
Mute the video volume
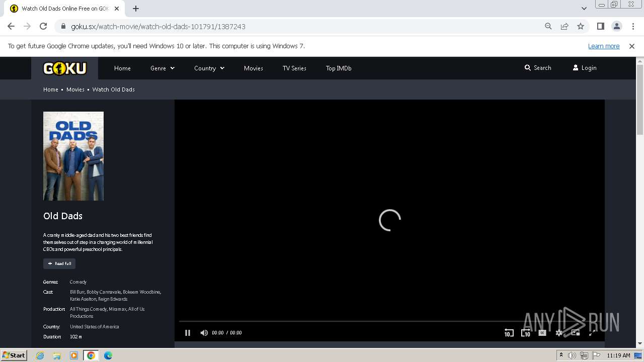point(204,333)
